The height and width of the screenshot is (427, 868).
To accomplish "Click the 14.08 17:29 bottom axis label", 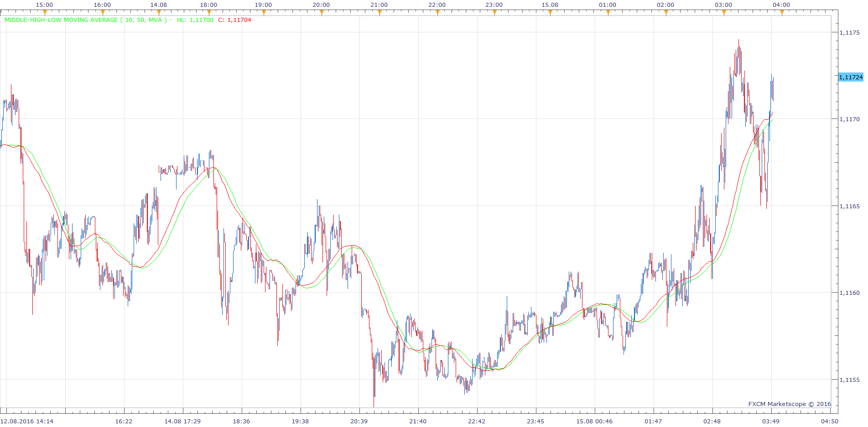I will (x=182, y=421).
